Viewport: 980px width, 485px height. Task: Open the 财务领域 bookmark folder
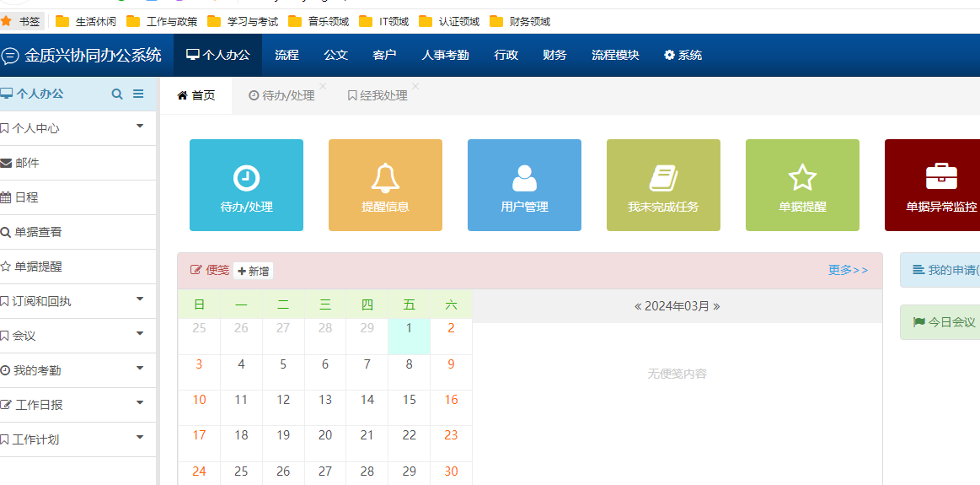click(x=521, y=21)
